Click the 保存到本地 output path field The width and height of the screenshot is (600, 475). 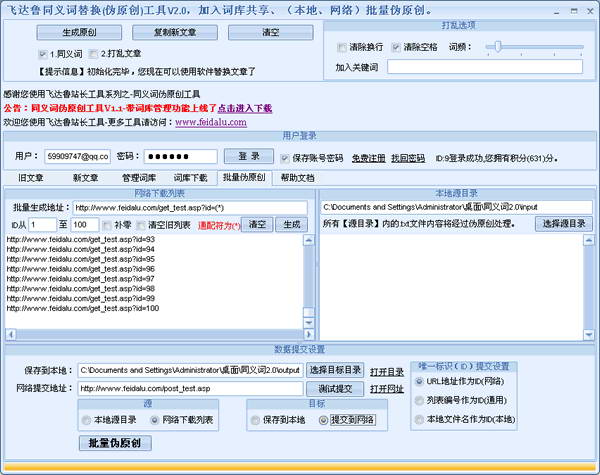[191, 371]
